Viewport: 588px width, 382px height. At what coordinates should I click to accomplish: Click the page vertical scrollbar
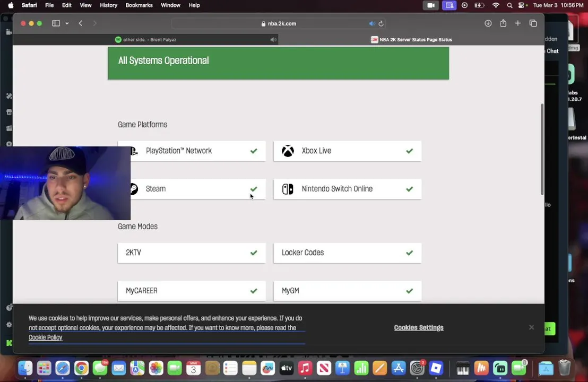click(x=542, y=149)
